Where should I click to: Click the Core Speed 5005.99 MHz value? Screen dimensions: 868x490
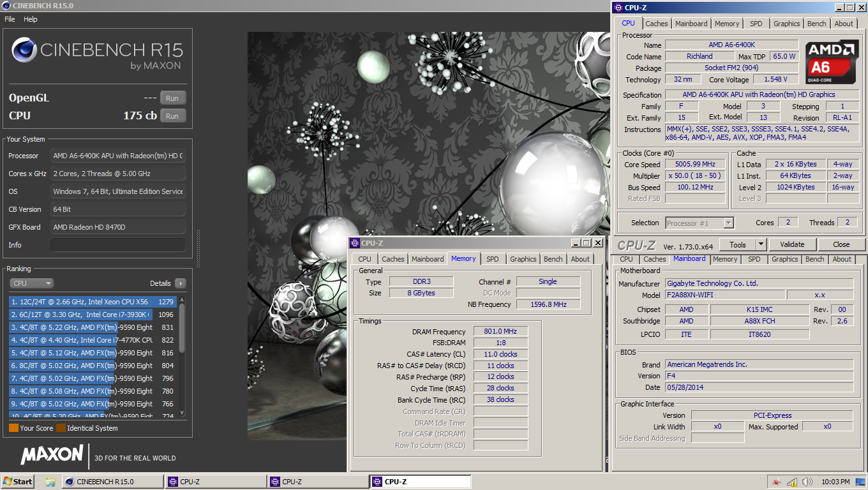coord(696,164)
